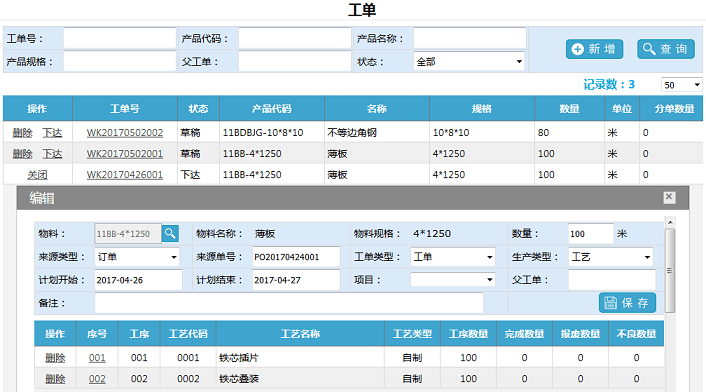The width and height of the screenshot is (706, 392).
Task: Close the 编辑 dialog with the X icon
Action: (669, 197)
